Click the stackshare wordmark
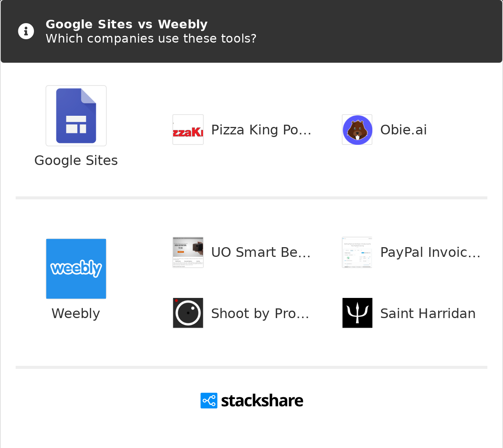Screen dimensions: 503x448 click(262, 401)
